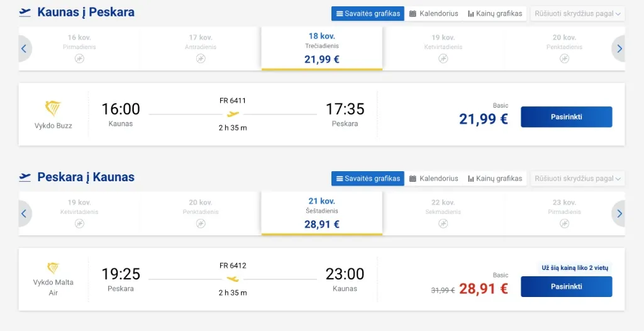Image resolution: width=644 pixels, height=331 pixels.
Task: Choose the 21,99 € Kaunas flight with Pasirinkti
Action: click(566, 117)
